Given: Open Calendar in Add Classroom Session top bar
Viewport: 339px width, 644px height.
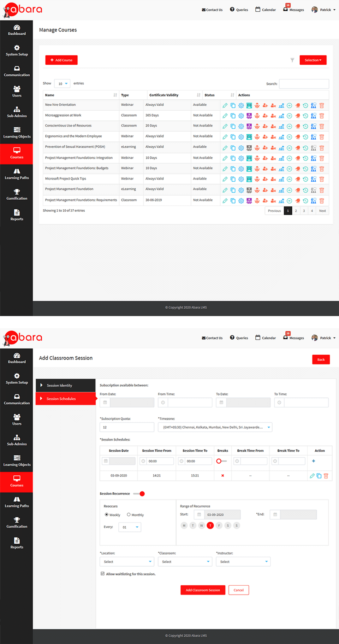Looking at the screenshot, I should (x=266, y=338).
